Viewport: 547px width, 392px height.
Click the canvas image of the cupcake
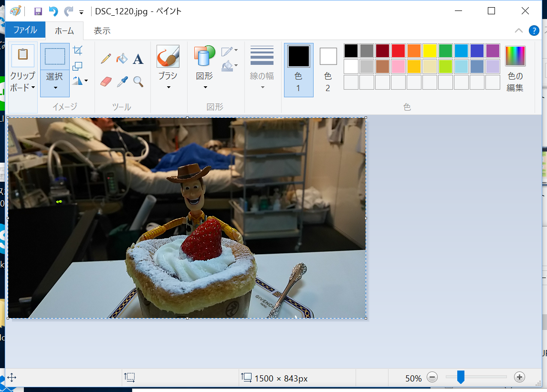pos(187,218)
